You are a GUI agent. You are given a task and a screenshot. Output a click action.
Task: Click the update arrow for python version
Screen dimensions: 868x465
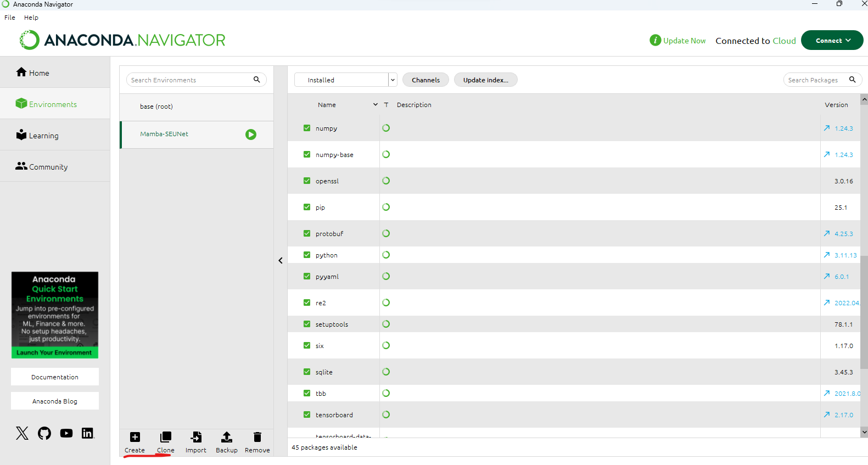pyautogui.click(x=827, y=255)
